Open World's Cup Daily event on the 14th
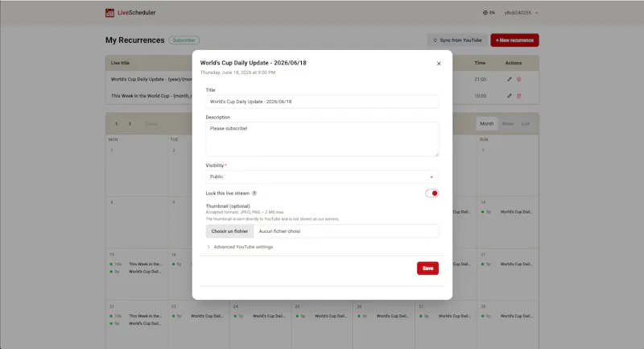 [507, 212]
